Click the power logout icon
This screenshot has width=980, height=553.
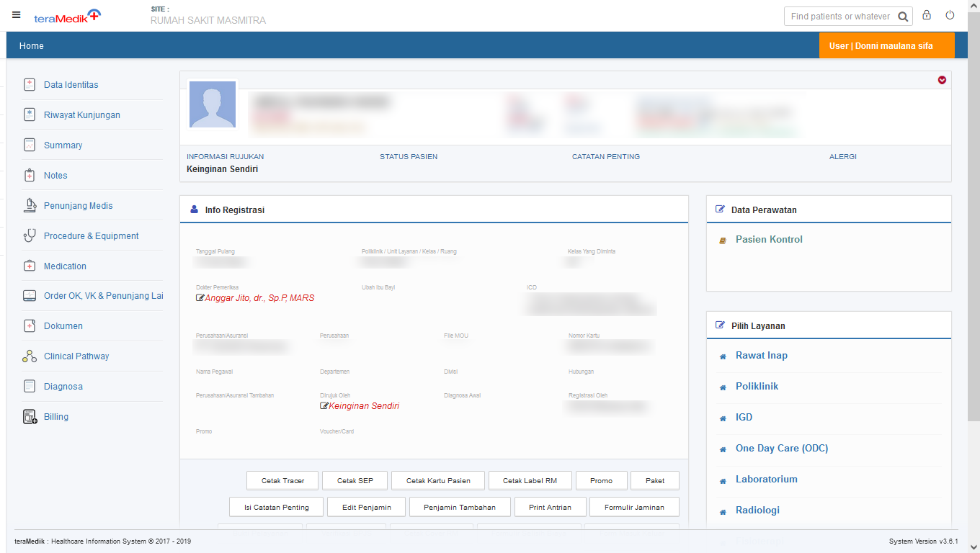pos(950,15)
